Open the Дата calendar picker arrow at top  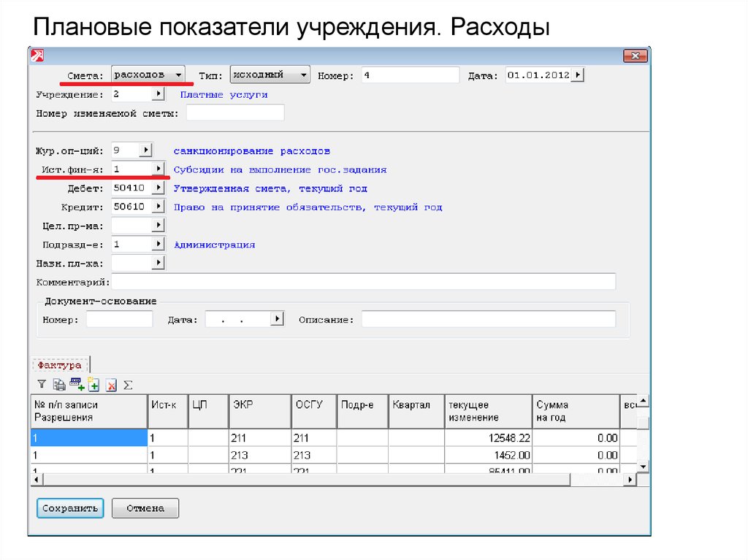[578, 74]
